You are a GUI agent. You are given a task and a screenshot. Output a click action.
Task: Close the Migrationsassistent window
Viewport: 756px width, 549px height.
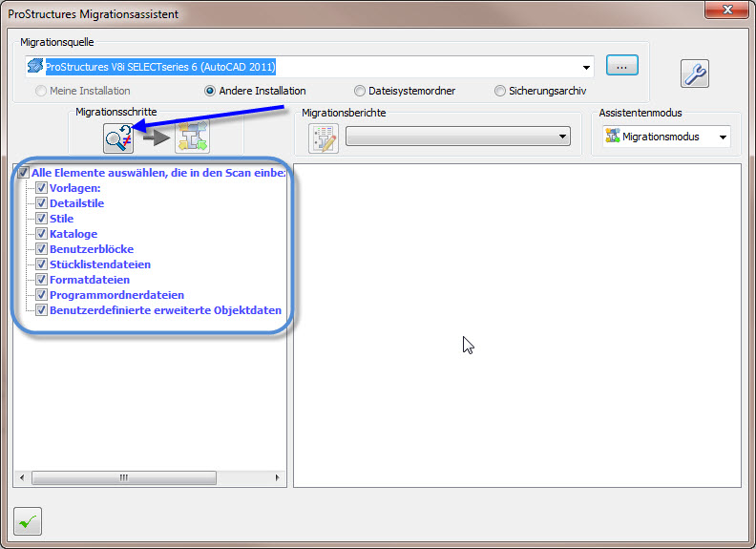(727, 10)
